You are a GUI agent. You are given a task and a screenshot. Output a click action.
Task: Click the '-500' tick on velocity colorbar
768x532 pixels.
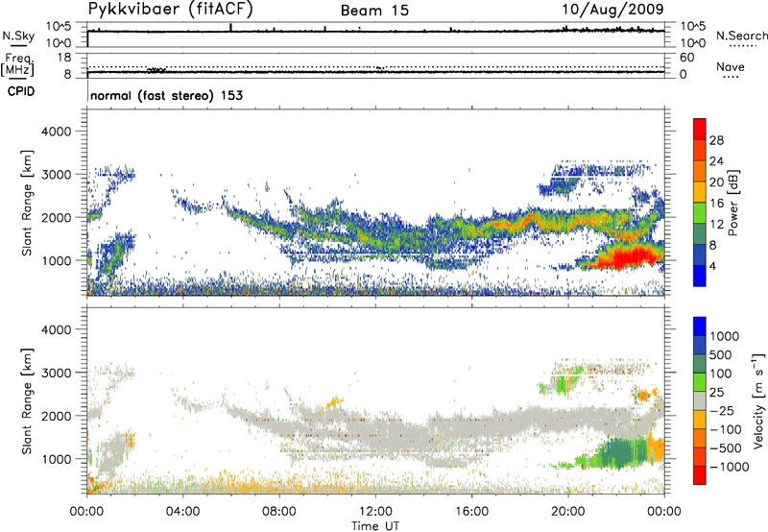tap(727, 447)
